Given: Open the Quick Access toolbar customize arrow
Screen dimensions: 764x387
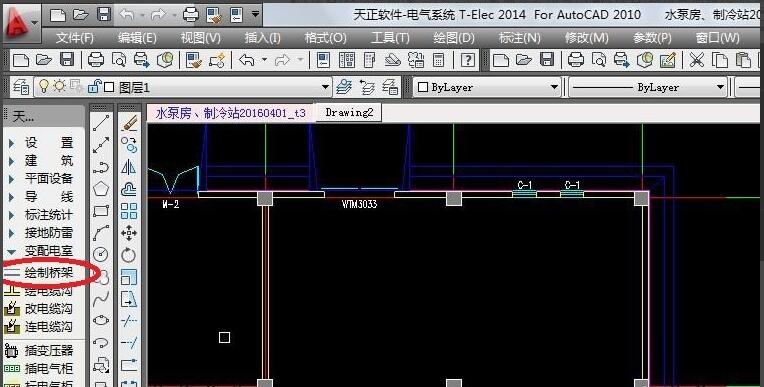Looking at the screenshot, I should point(256,14).
